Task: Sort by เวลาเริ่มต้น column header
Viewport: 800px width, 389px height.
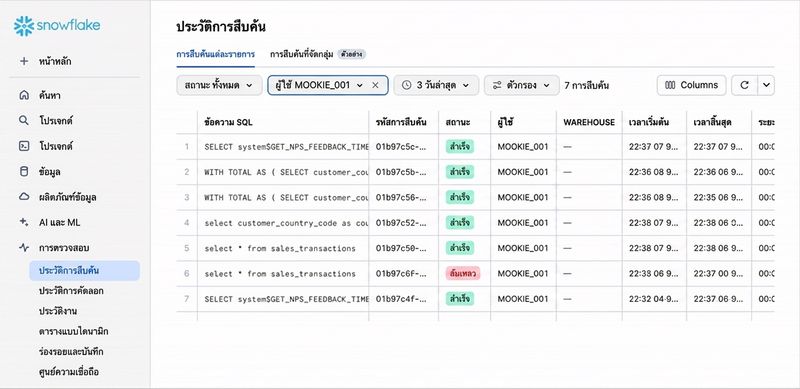Action: tap(649, 123)
